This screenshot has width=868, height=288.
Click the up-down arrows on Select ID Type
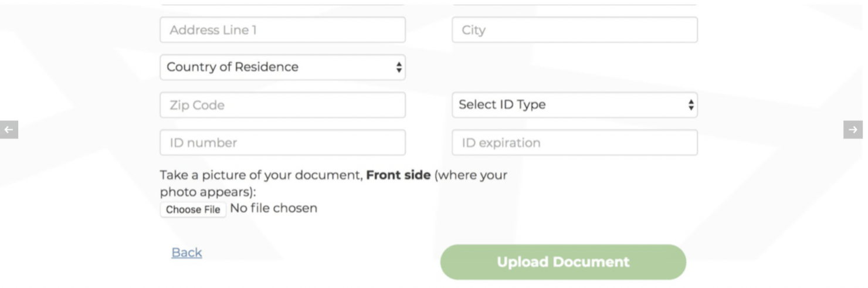tap(691, 105)
